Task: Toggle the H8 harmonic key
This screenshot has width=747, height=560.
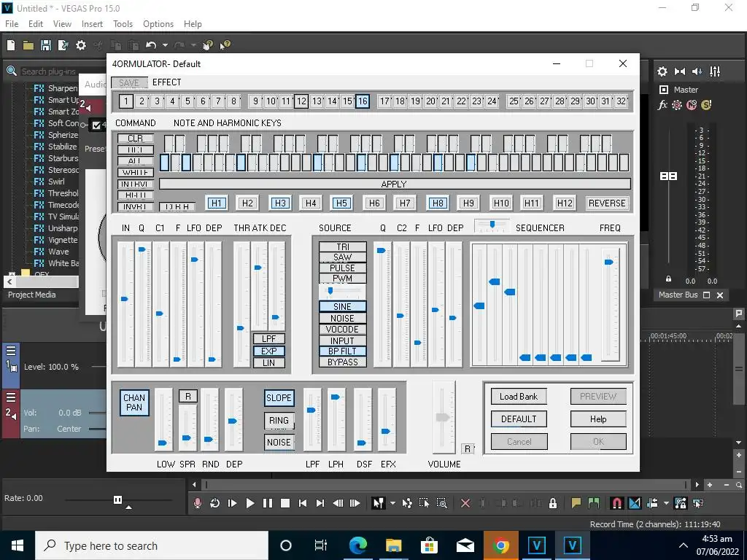Action: coord(438,203)
